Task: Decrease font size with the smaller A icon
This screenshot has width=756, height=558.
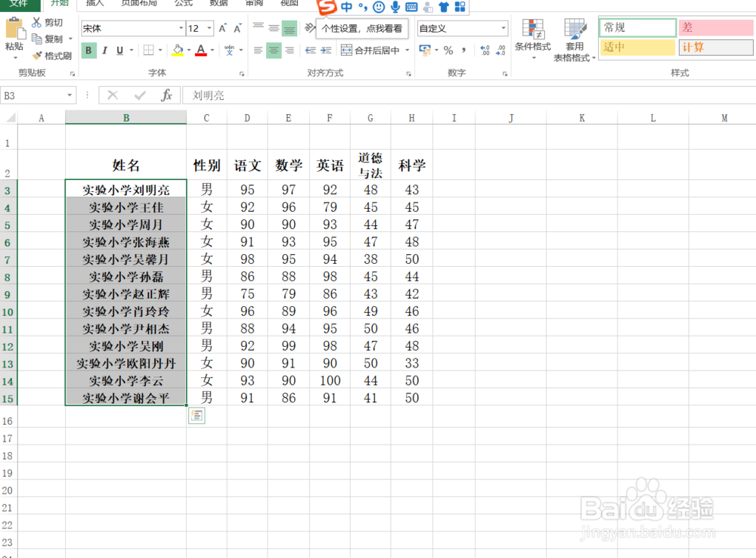Action: [x=237, y=29]
